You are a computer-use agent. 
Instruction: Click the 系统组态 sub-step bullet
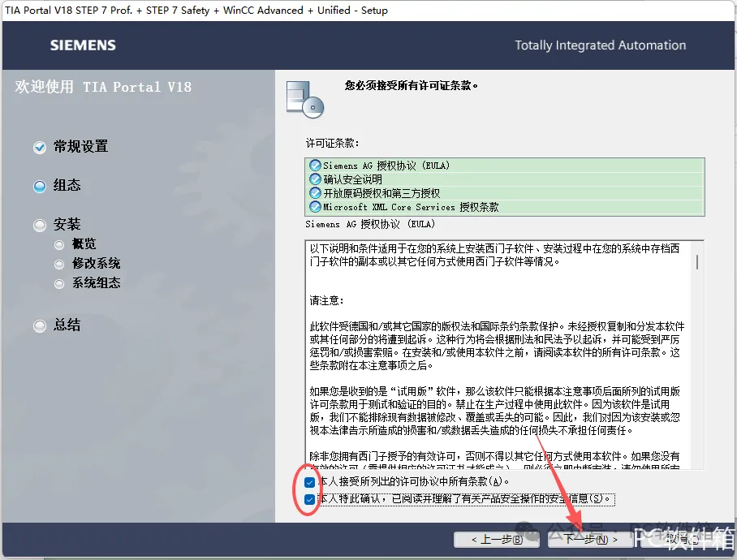click(59, 284)
